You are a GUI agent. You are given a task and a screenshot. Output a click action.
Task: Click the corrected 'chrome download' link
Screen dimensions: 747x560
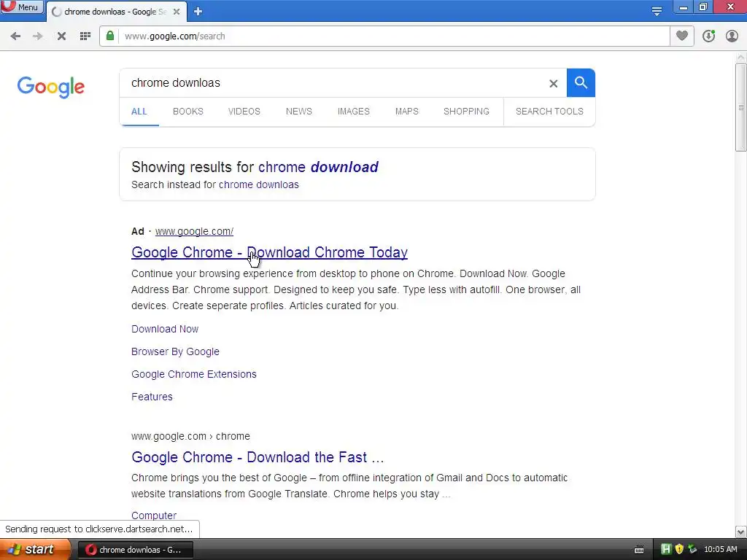[318, 167]
